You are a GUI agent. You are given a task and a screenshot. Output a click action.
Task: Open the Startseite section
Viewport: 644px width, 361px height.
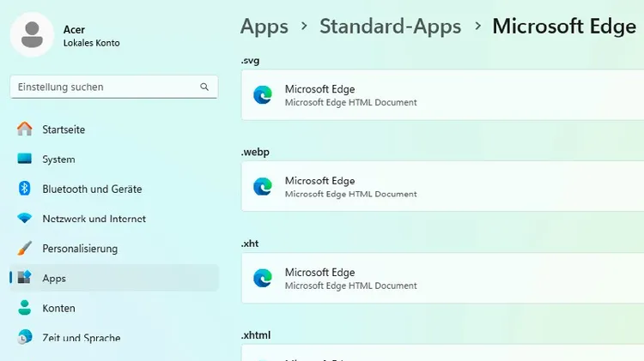click(114, 129)
